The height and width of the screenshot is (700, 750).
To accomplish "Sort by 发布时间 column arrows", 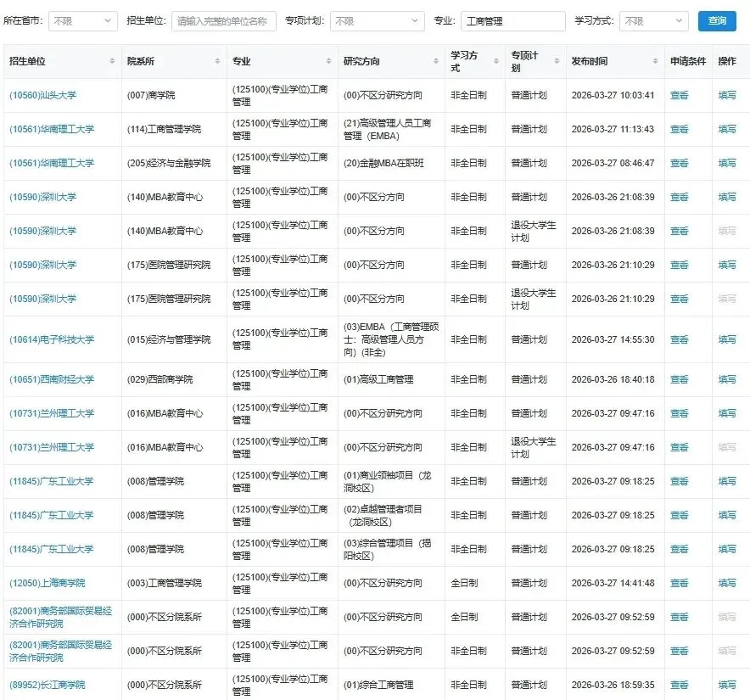I will (x=655, y=61).
